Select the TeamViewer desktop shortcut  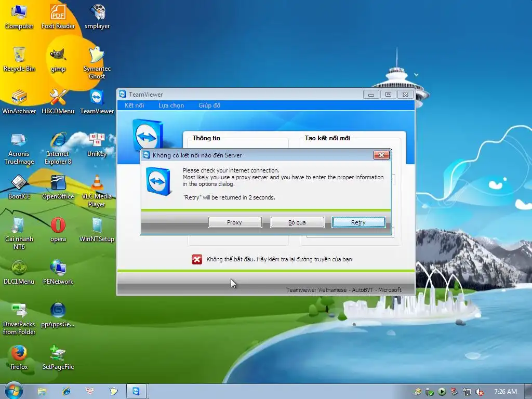click(x=97, y=102)
